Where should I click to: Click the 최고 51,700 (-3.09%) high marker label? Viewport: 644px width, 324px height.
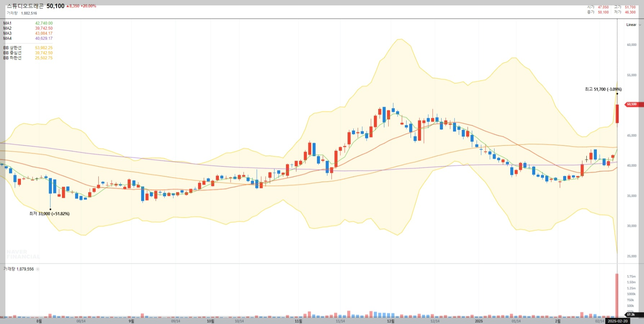(603, 89)
